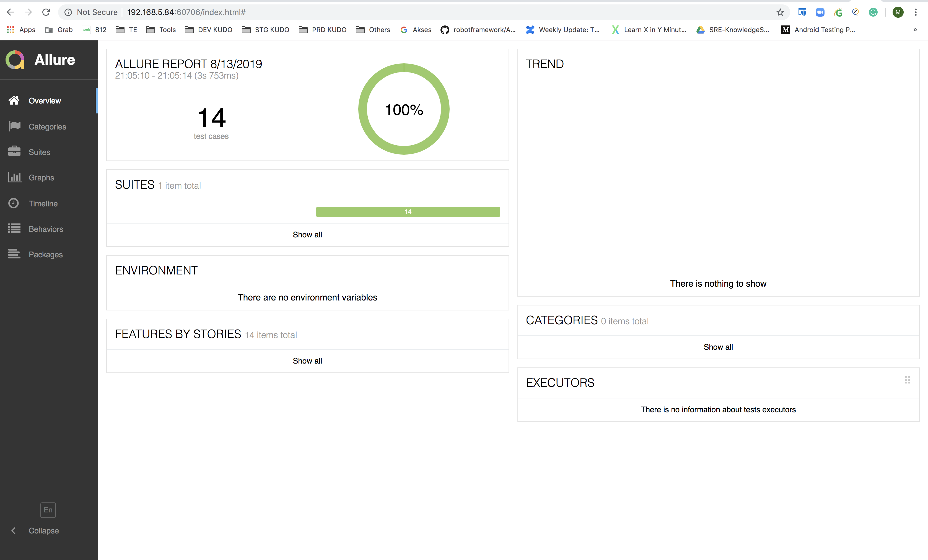Click the Allure logo icon
Screen dimensions: 928x560
pyautogui.click(x=15, y=60)
